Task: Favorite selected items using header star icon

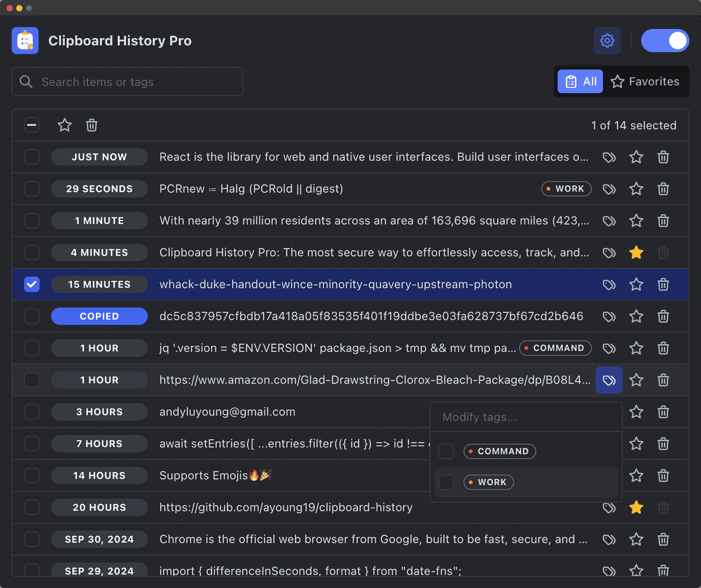Action: click(65, 126)
